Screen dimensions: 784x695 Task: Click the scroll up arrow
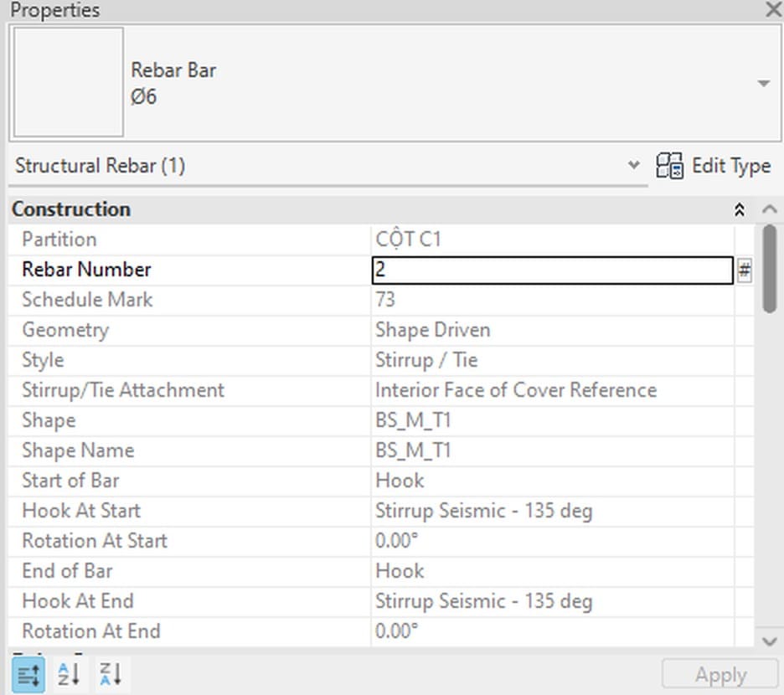(770, 209)
